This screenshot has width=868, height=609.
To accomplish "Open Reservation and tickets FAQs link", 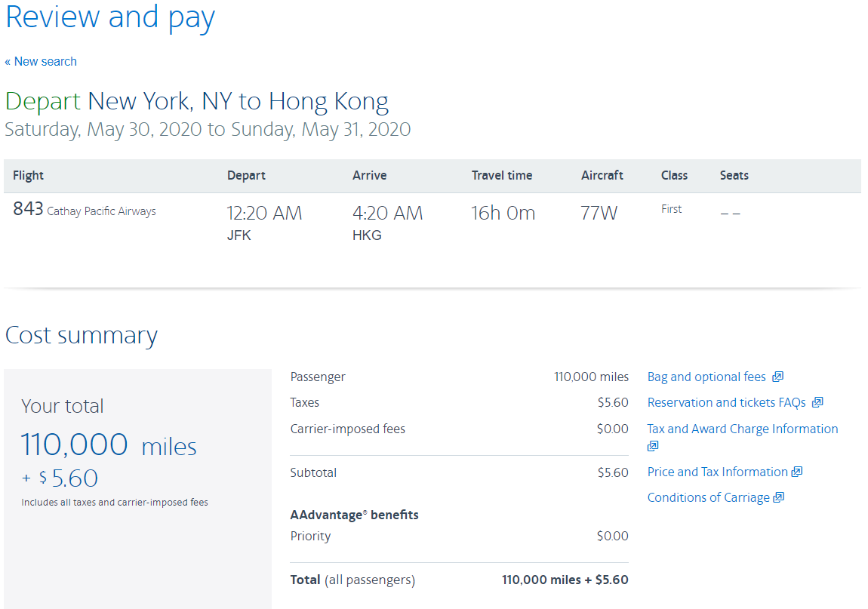I will pos(726,402).
